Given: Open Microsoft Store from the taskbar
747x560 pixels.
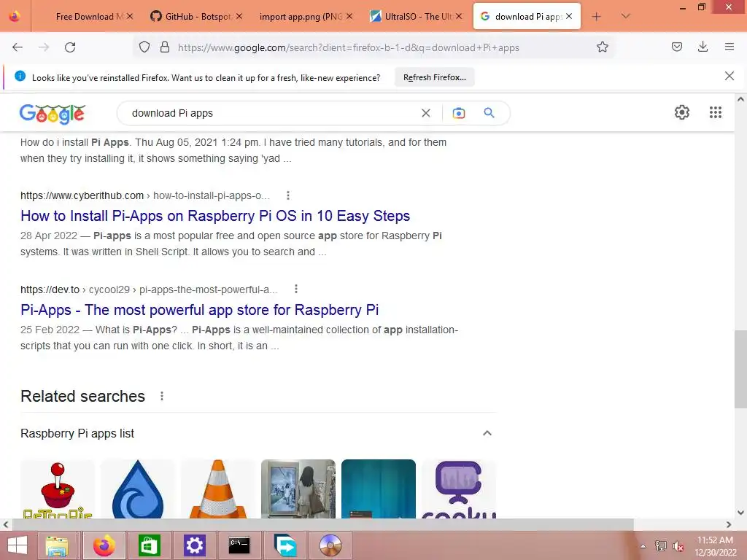Looking at the screenshot, I should coord(149,545).
